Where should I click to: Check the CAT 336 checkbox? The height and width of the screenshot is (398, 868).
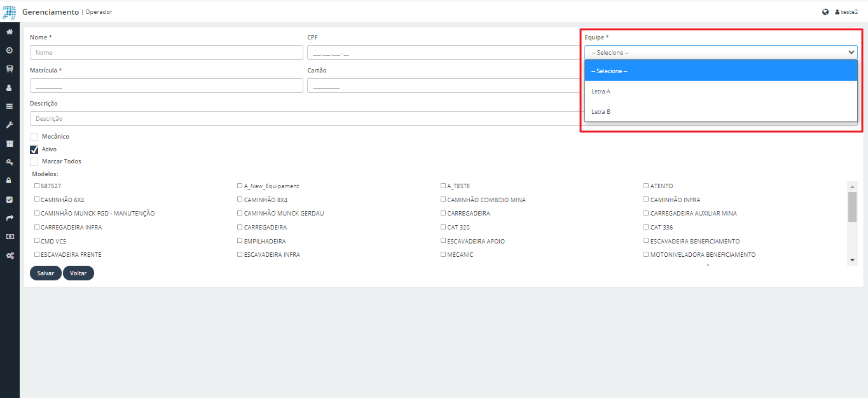click(x=646, y=227)
